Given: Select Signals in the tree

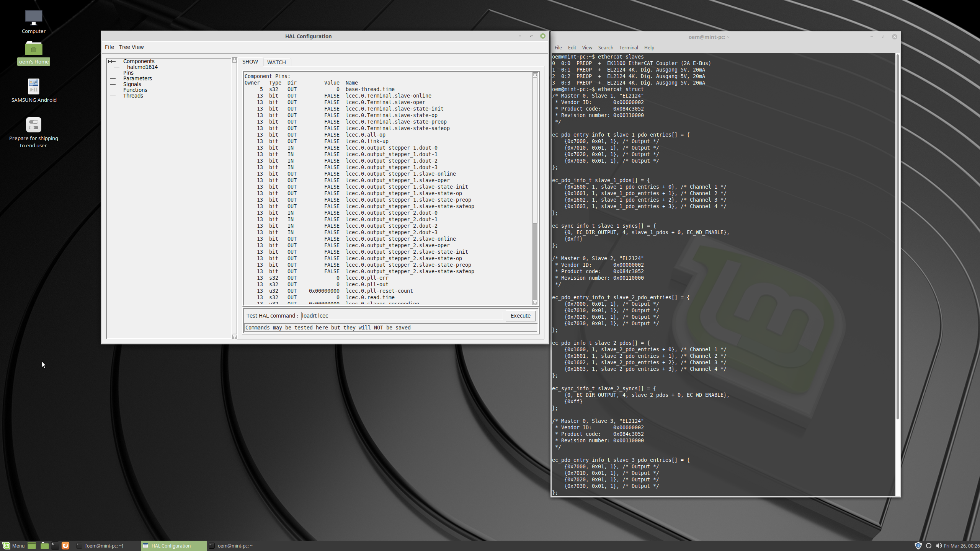Looking at the screenshot, I should click(x=132, y=84).
